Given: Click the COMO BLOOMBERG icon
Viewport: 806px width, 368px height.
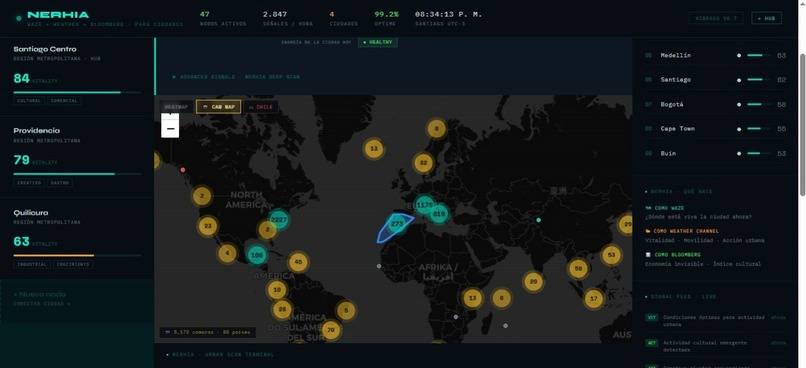Looking at the screenshot, I should (x=648, y=255).
